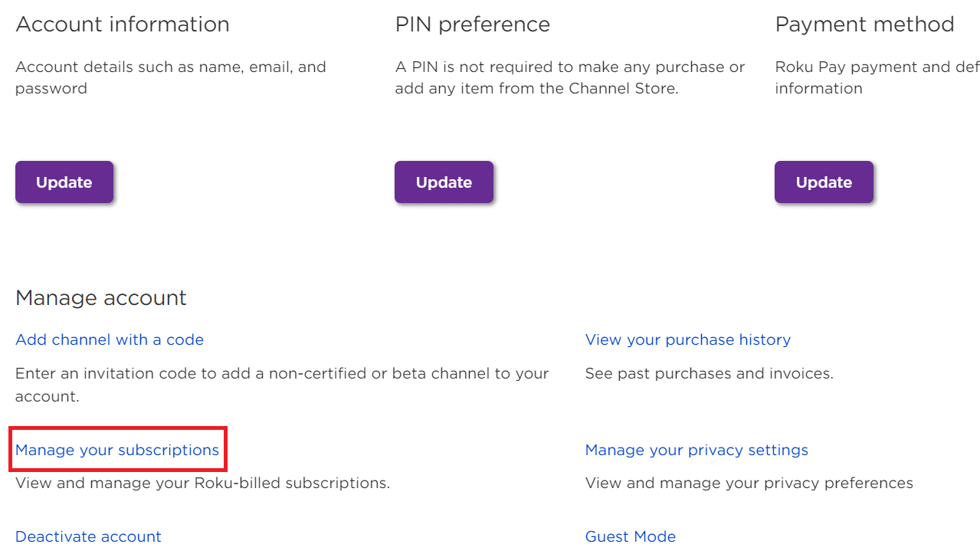Click the PIN not required description text
The height and width of the screenshot is (554, 980).
(x=569, y=77)
